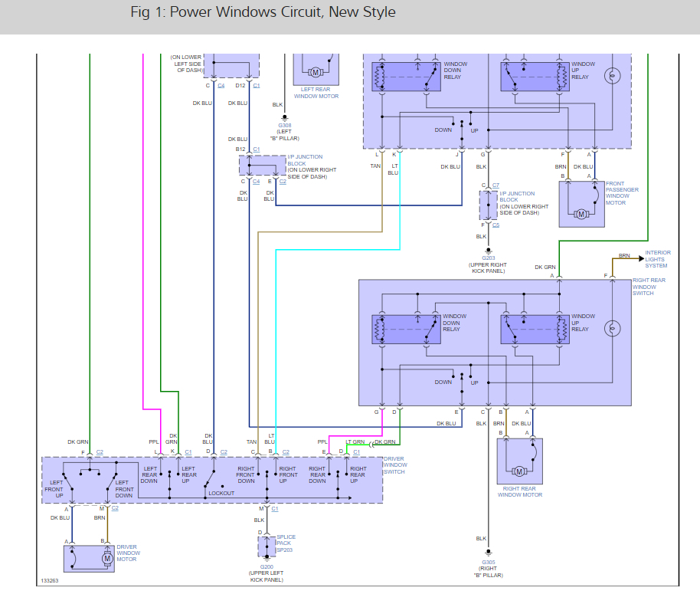The height and width of the screenshot is (604, 700).
Task: Open connector link C1 beside LT GRN terminal D
Action: click(356, 452)
